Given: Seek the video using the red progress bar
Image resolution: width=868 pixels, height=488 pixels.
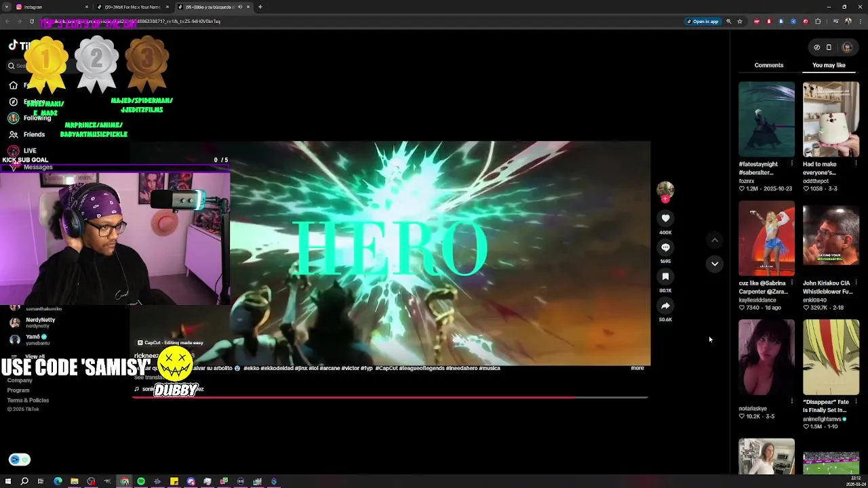Looking at the screenshot, I should tap(390, 397).
